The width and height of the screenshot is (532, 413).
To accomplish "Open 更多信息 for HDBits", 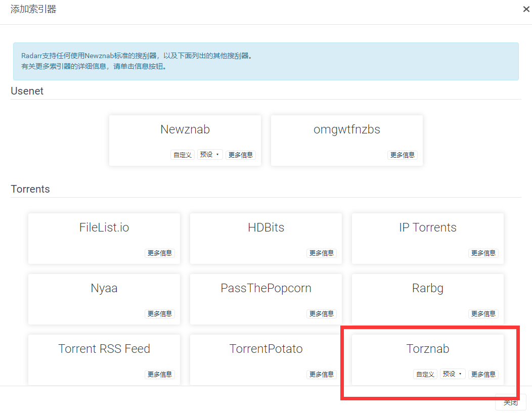I will point(322,253).
